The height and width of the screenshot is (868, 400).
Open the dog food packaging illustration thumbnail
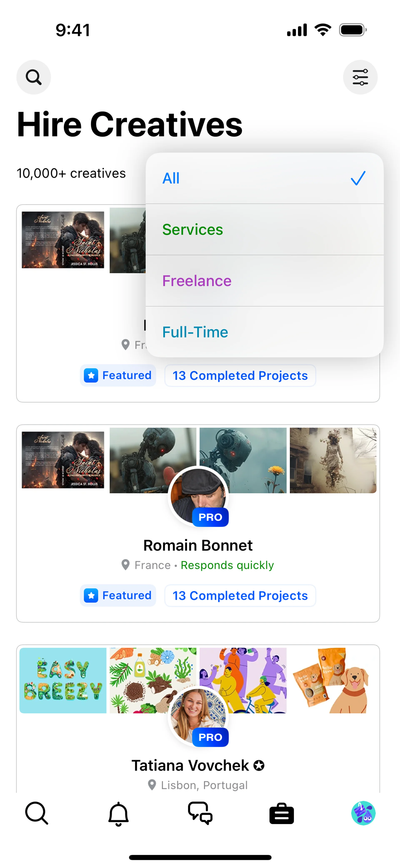[333, 680]
